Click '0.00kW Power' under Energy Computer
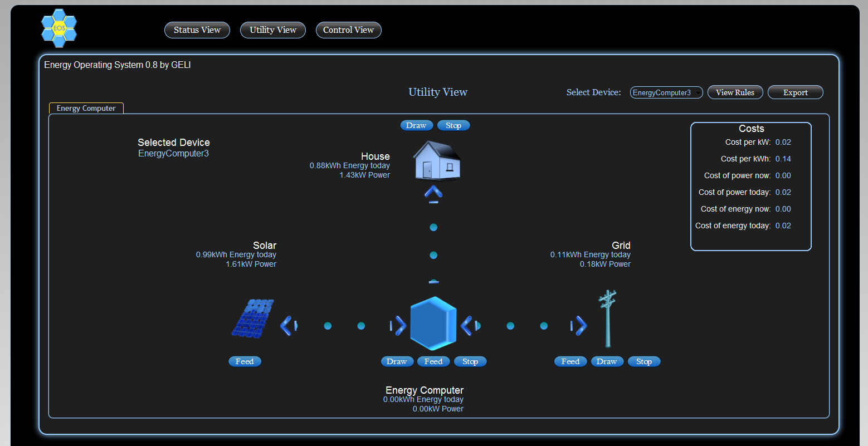868x446 pixels. (438, 409)
